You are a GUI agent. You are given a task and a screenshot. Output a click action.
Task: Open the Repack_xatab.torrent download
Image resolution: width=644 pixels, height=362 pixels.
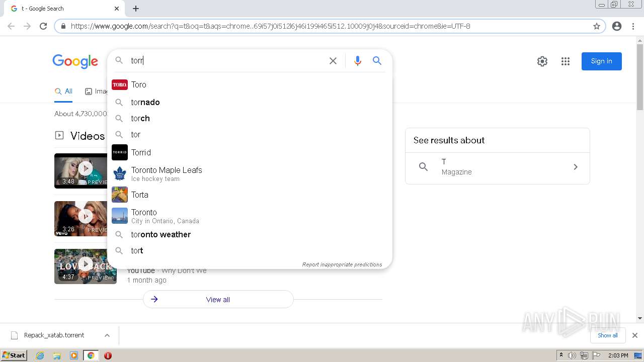pos(54,335)
